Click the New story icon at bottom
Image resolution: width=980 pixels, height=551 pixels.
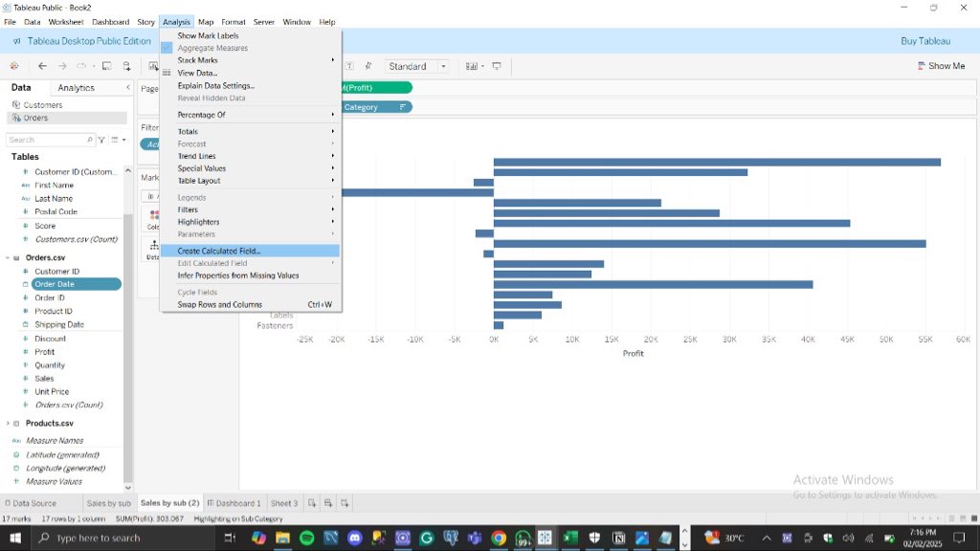click(x=345, y=503)
